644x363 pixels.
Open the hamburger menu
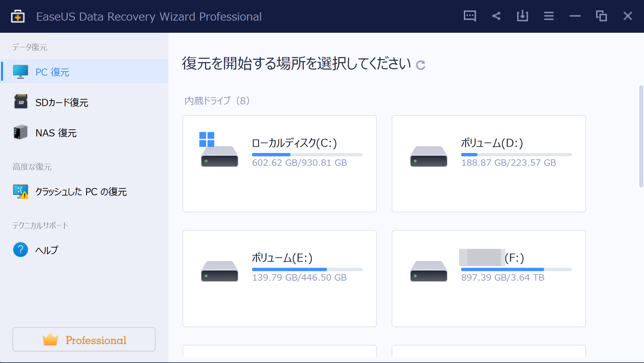tap(549, 16)
